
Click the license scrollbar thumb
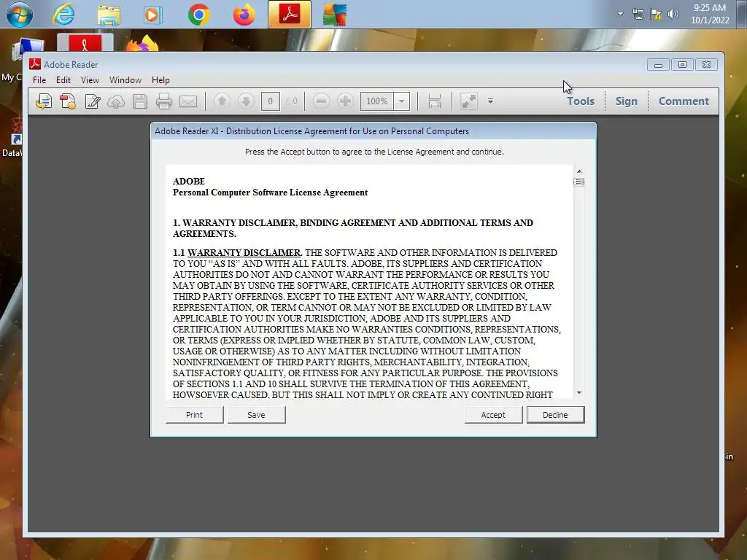pyautogui.click(x=578, y=182)
